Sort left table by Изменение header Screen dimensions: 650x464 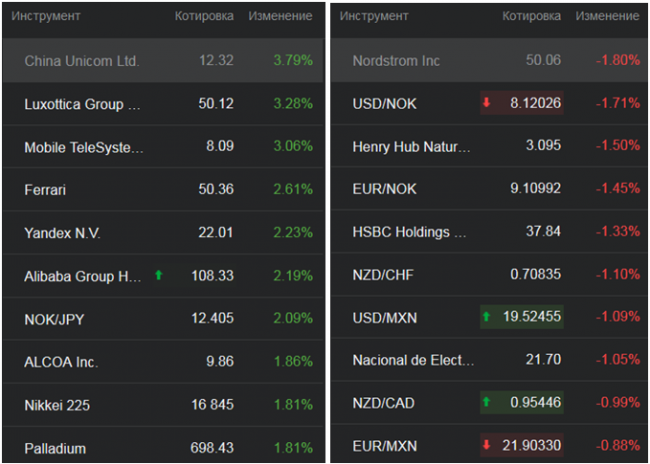[280, 17]
